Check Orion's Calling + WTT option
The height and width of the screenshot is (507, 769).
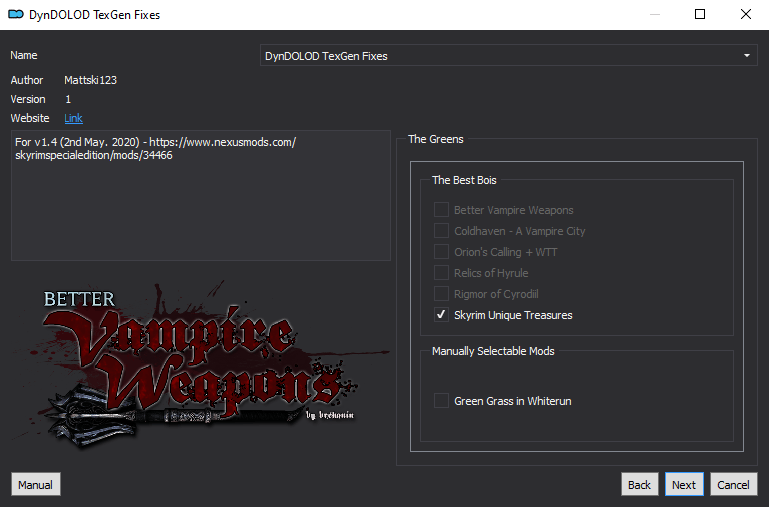(441, 252)
